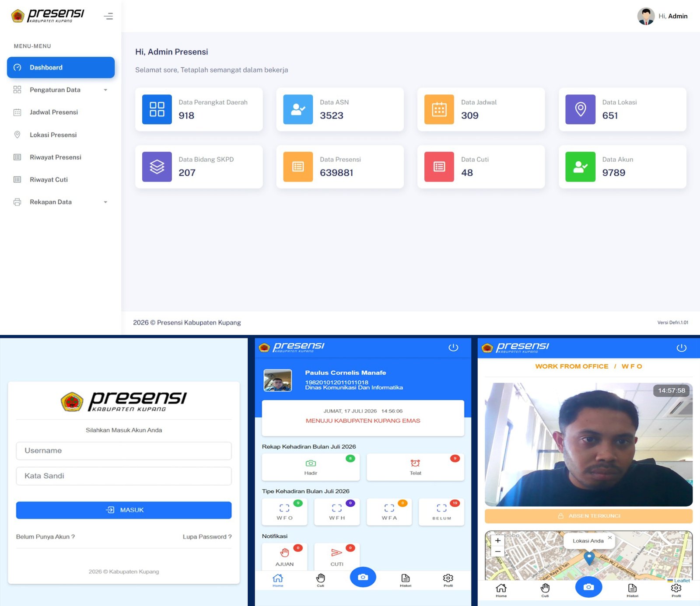Select Riwayat Cuti in sidebar
700x606 pixels.
coord(49,180)
